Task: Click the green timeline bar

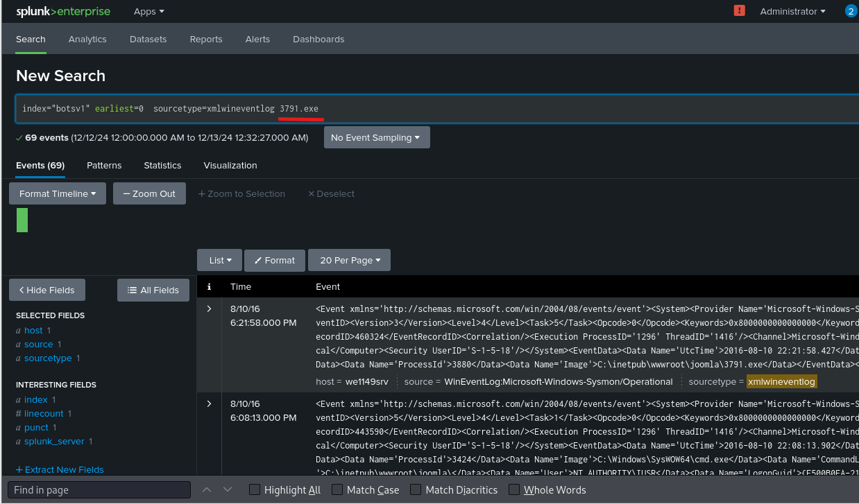Action: (22, 220)
